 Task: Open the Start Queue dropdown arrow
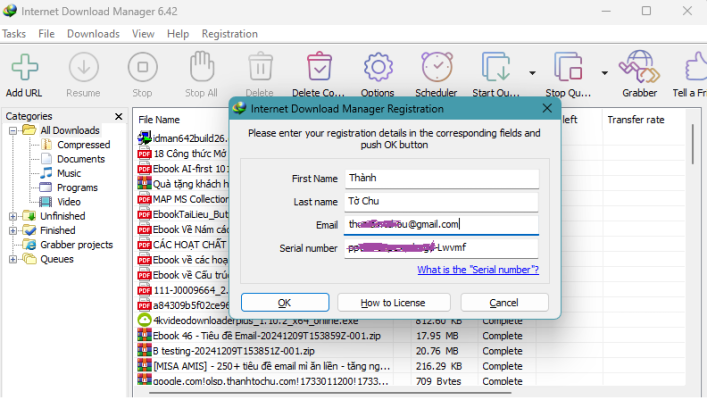pos(532,73)
